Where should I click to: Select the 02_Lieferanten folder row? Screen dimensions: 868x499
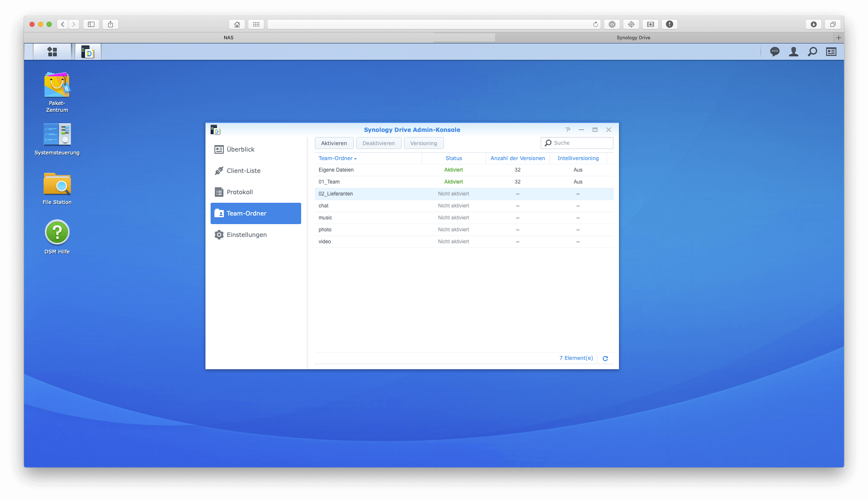coord(464,194)
